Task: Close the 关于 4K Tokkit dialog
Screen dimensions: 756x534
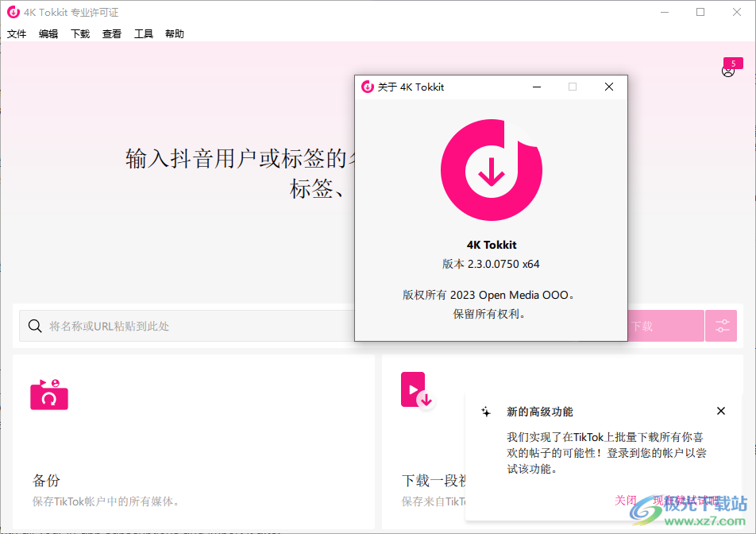Action: (609, 87)
